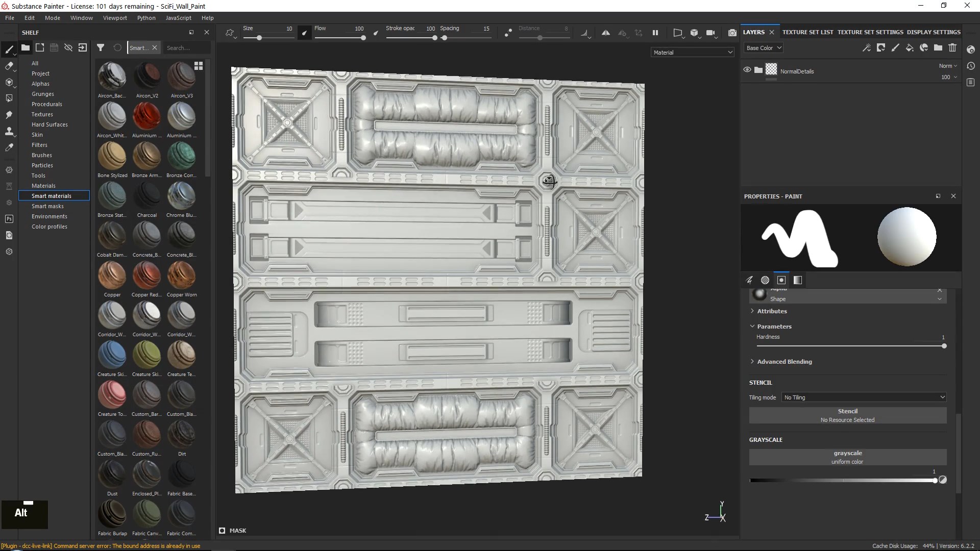Toggle size pen pressure button
This screenshot has width=980, height=551.
click(x=304, y=33)
